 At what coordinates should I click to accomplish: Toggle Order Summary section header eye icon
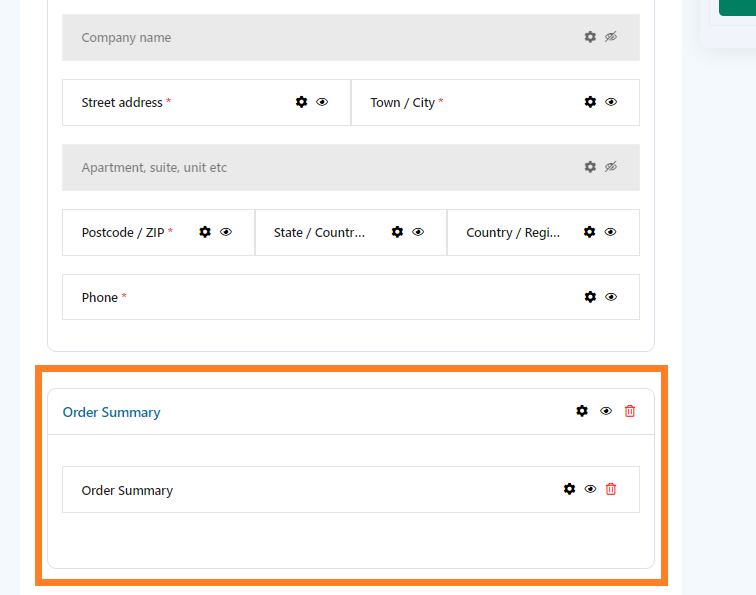[606, 411]
